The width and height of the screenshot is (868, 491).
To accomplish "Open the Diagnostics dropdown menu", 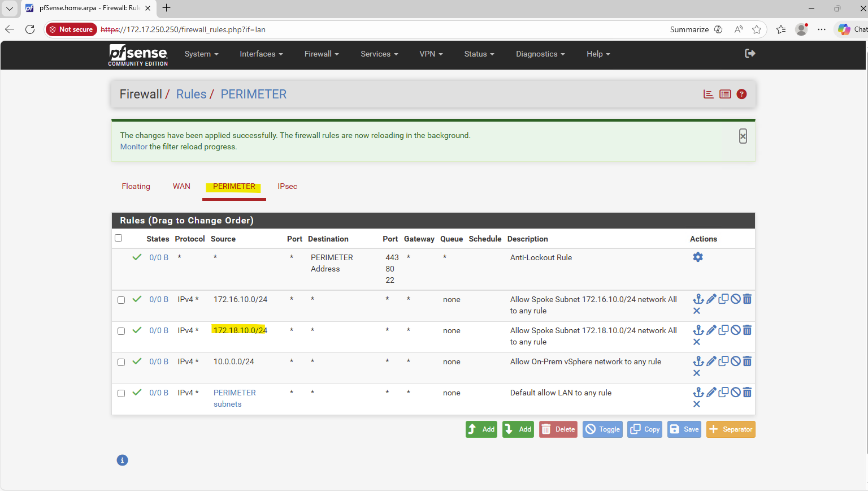I will [540, 54].
